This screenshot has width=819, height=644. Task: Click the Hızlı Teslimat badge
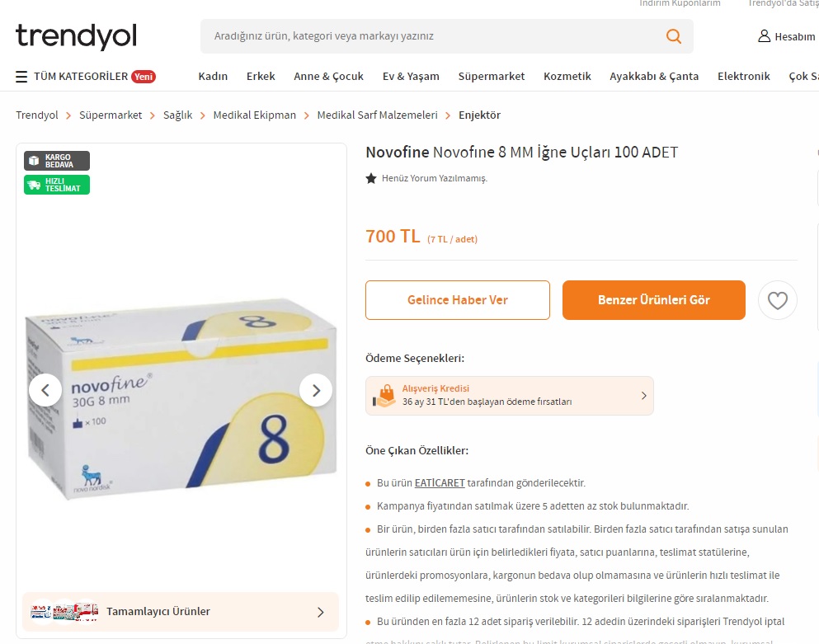click(x=57, y=185)
